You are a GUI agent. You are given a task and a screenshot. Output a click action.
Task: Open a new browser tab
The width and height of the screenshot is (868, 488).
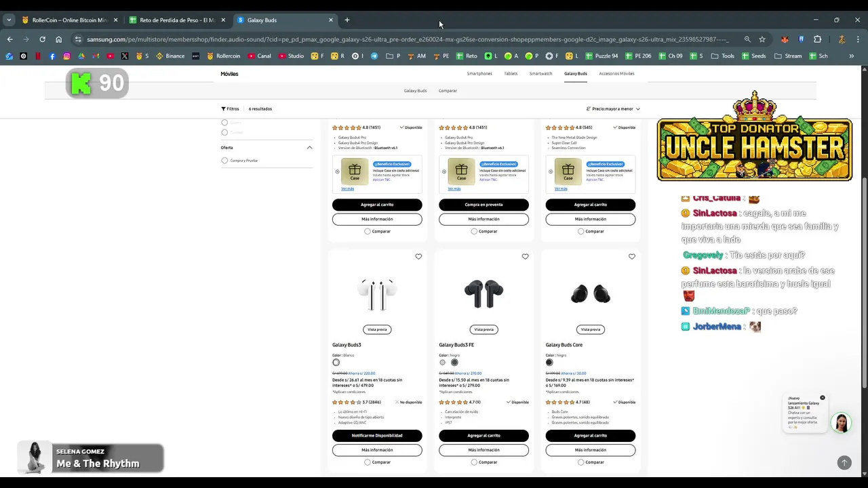(347, 20)
